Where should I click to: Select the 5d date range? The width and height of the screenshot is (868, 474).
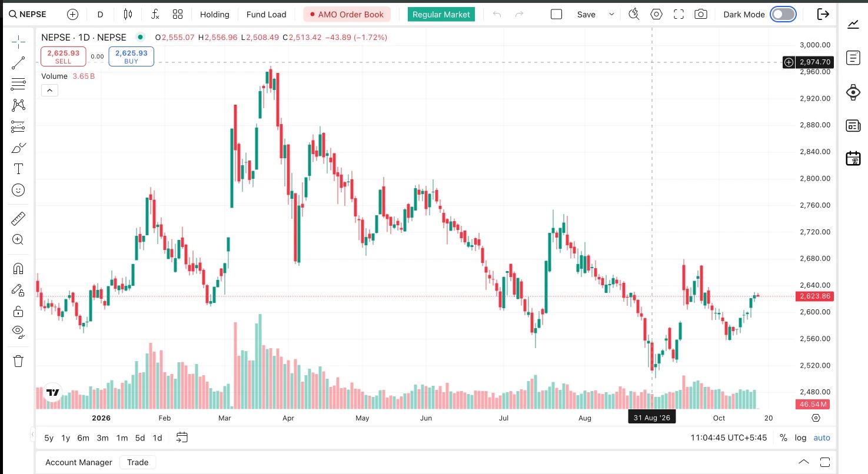(x=140, y=438)
